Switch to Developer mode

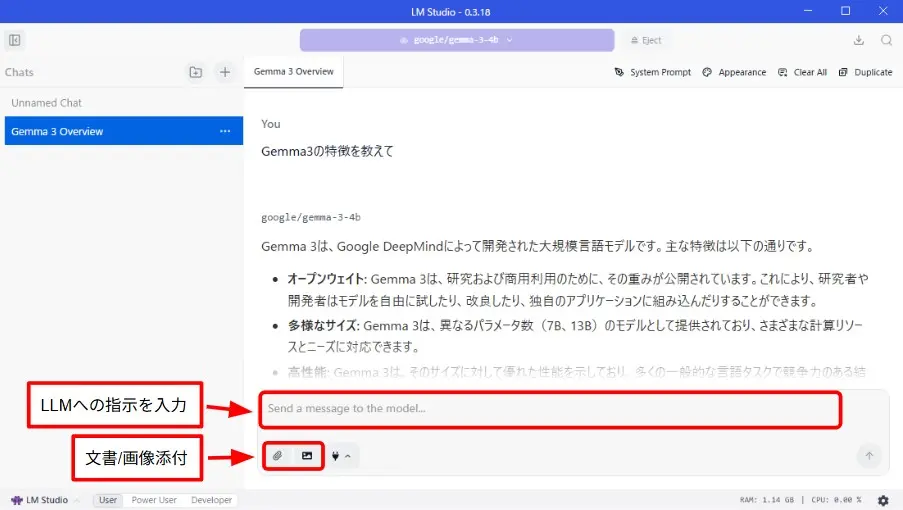[211, 500]
